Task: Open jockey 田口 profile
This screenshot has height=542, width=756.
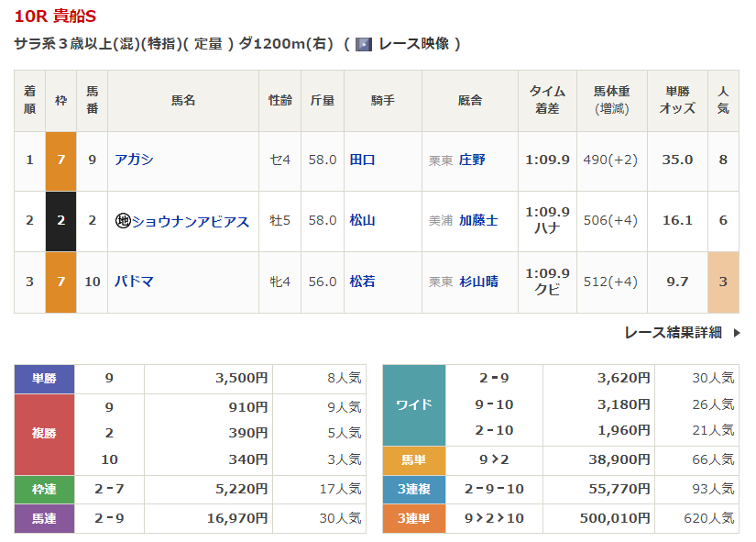Action: pos(362,160)
